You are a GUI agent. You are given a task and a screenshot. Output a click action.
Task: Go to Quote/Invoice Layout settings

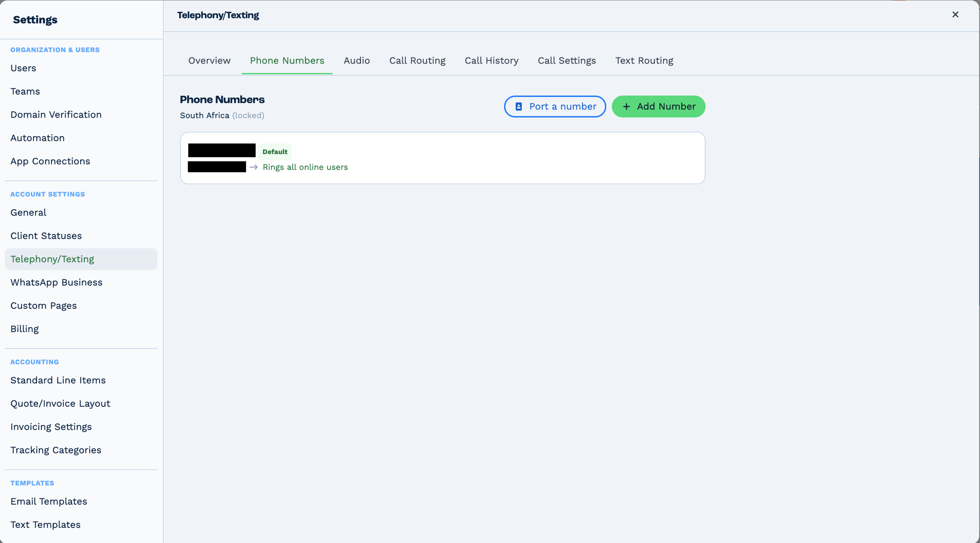click(x=81, y=404)
